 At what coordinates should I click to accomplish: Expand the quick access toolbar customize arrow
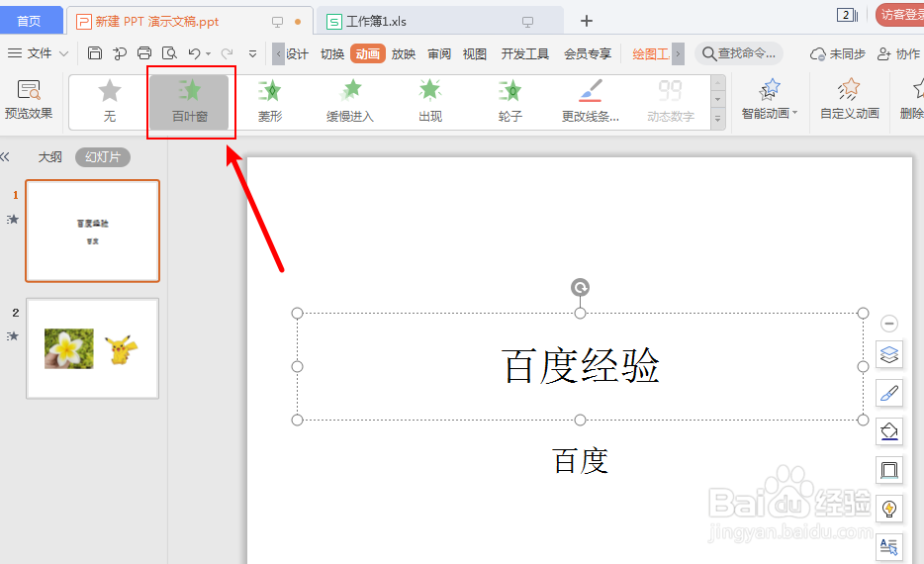click(253, 54)
